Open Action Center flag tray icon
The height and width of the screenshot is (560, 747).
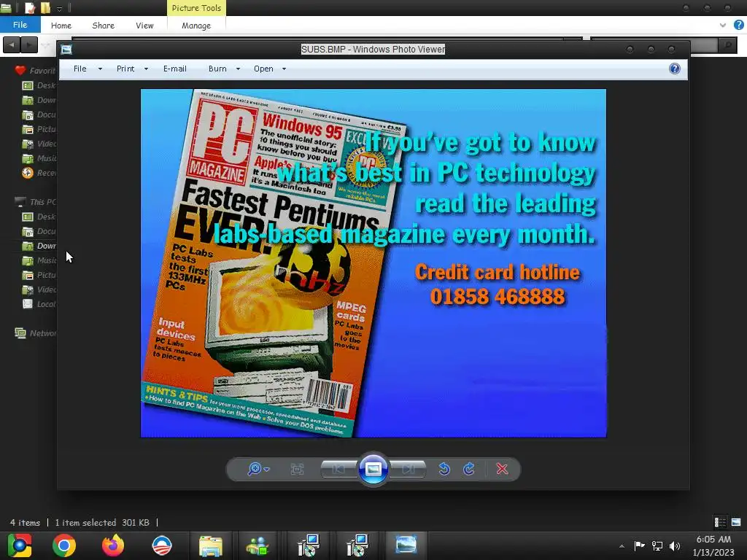(x=639, y=545)
